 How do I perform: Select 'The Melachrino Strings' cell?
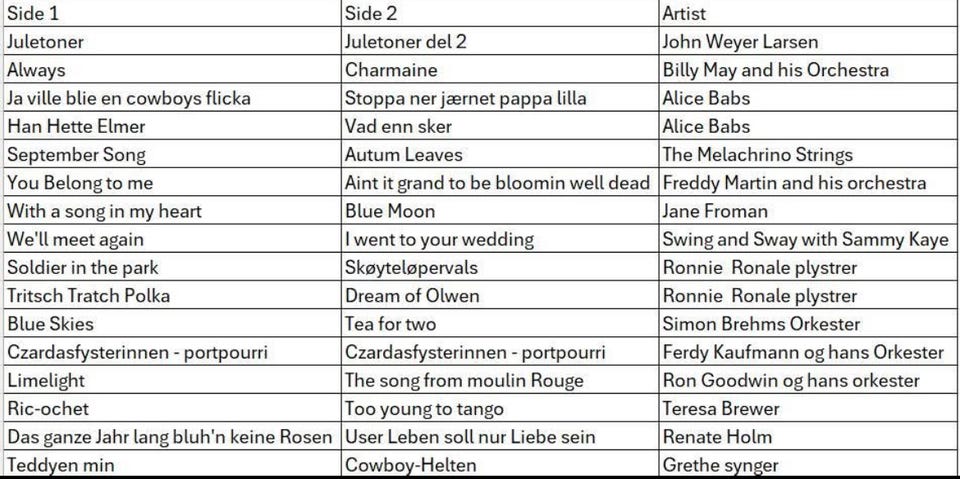pos(808,154)
